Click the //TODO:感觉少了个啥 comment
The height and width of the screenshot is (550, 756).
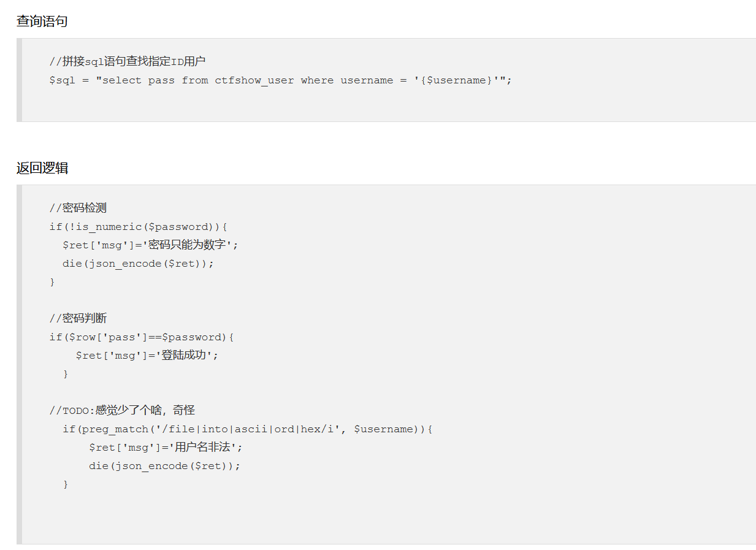(122, 410)
